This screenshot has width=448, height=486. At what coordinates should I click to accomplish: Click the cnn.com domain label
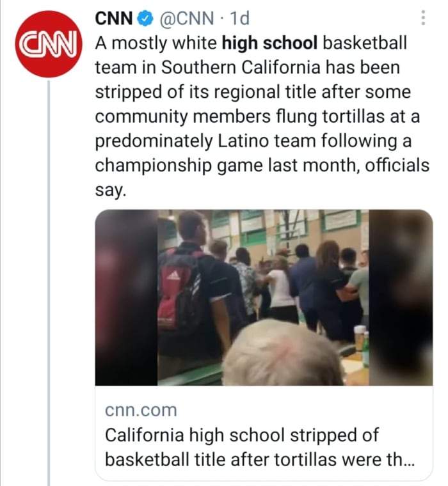coord(140,410)
